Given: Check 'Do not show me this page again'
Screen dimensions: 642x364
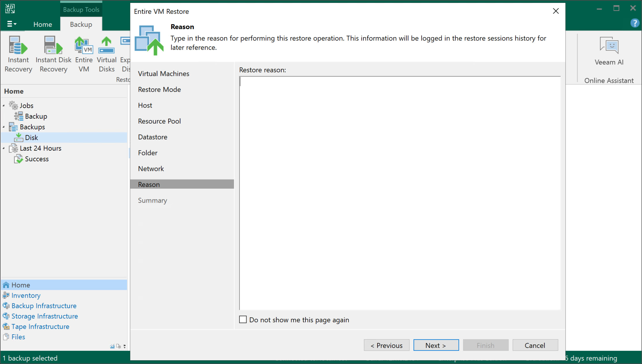Looking at the screenshot, I should point(243,320).
